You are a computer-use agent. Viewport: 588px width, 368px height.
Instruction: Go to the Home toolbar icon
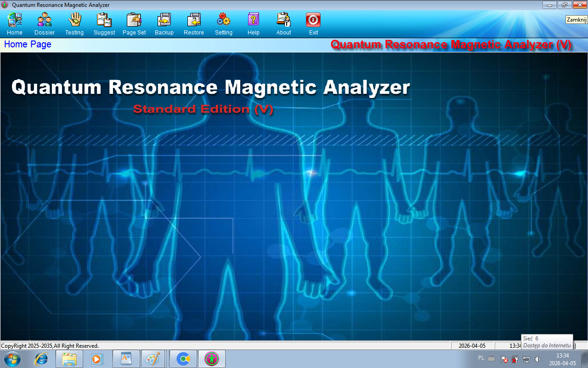coord(15,20)
